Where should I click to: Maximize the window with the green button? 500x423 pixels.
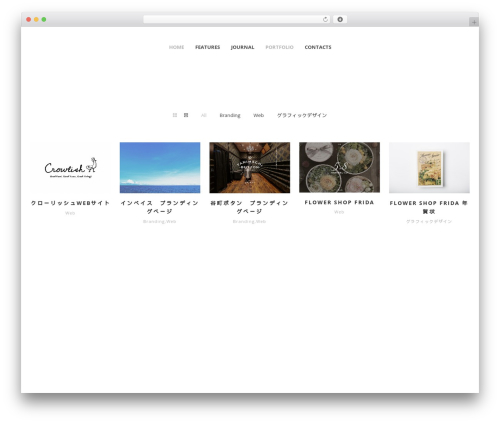(x=44, y=19)
